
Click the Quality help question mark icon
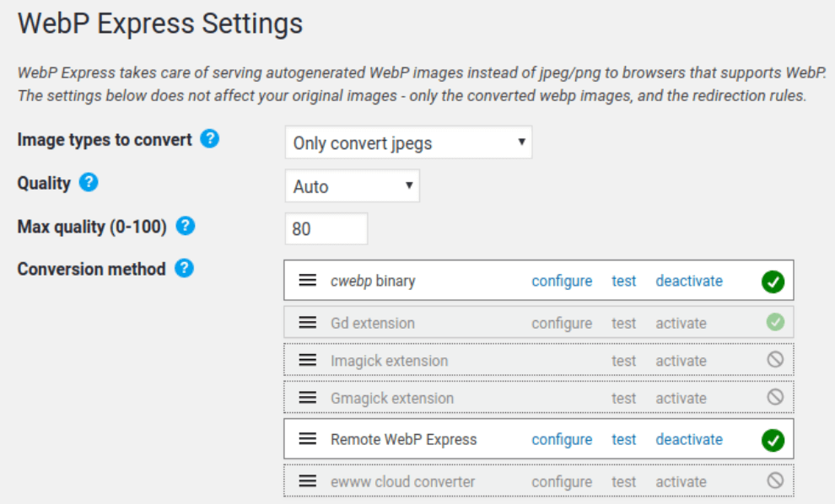[x=89, y=182]
